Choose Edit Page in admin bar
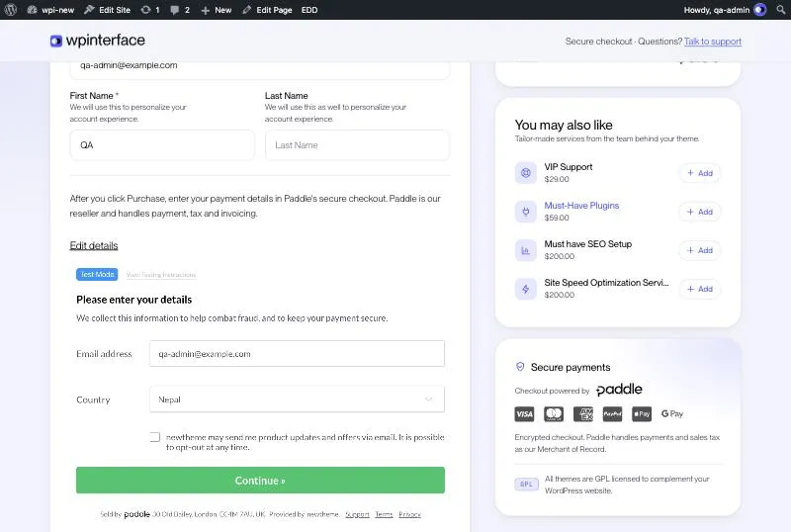 coord(267,10)
